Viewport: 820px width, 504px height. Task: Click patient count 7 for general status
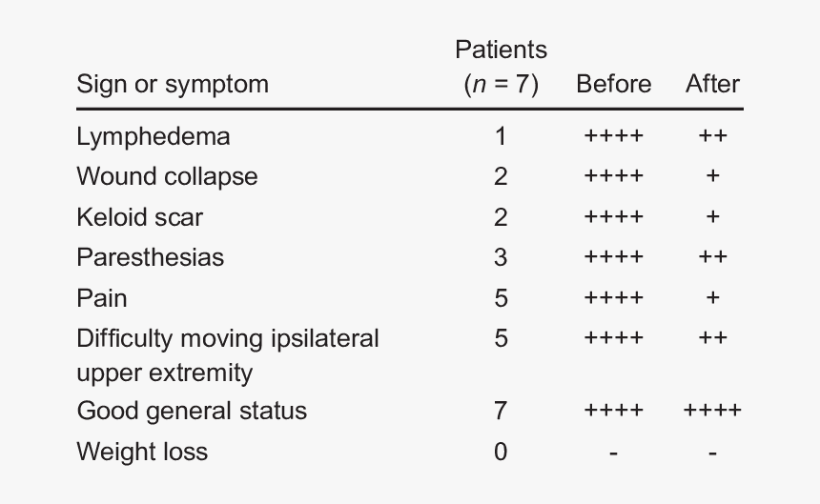click(501, 411)
